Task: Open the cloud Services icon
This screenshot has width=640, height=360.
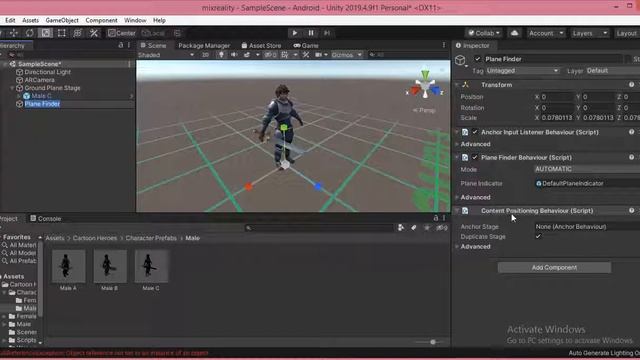Action: tap(514, 33)
